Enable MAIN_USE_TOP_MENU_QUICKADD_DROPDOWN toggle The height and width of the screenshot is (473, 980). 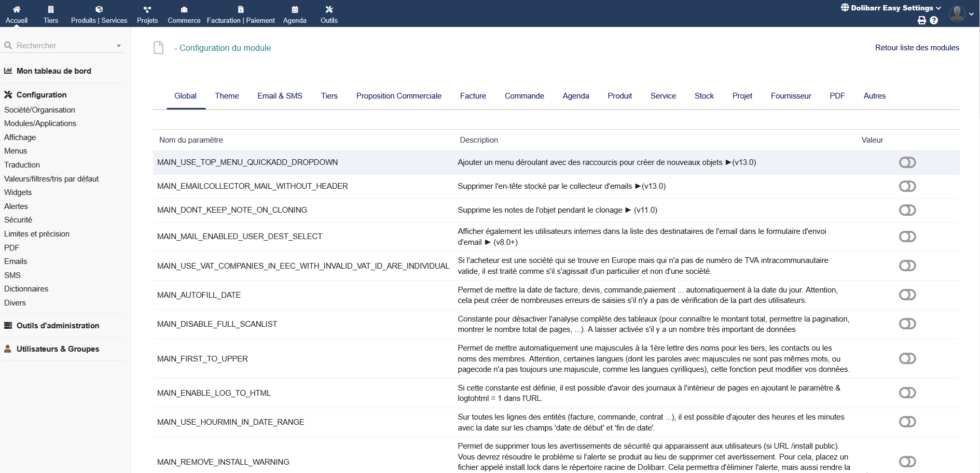907,162
